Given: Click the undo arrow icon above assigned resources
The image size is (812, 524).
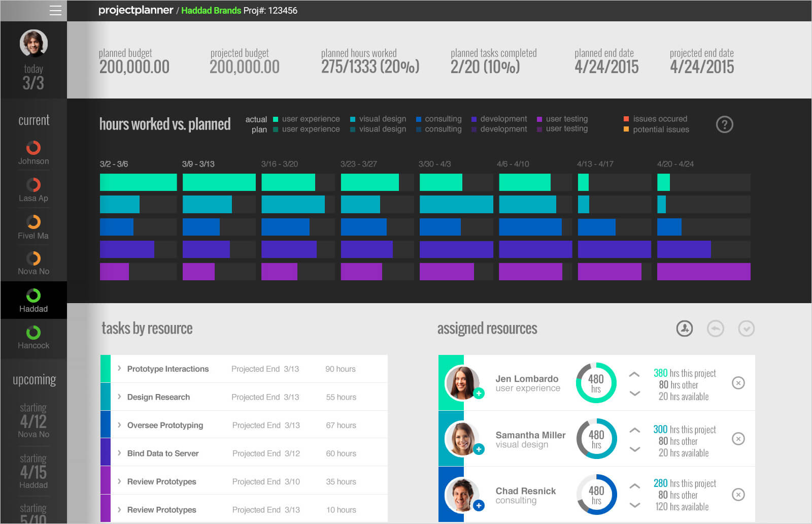Looking at the screenshot, I should coord(716,329).
